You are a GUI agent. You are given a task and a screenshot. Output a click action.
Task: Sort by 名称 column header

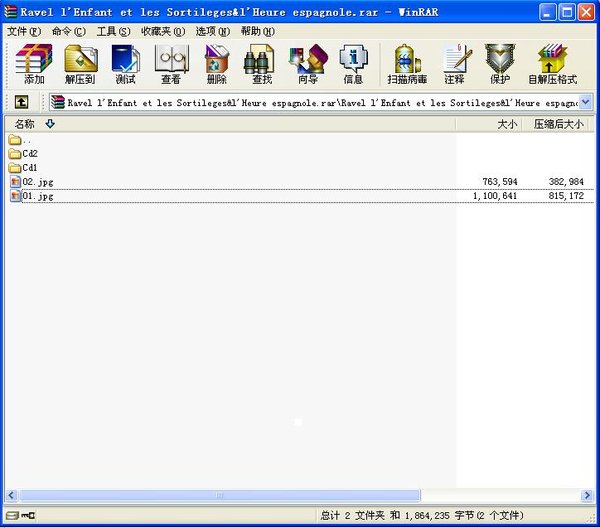(230, 124)
